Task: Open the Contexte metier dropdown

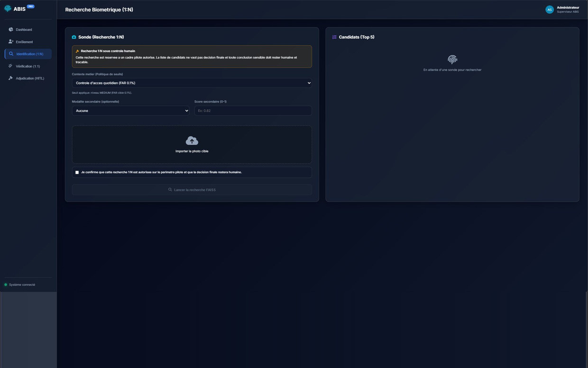Action: [x=192, y=83]
